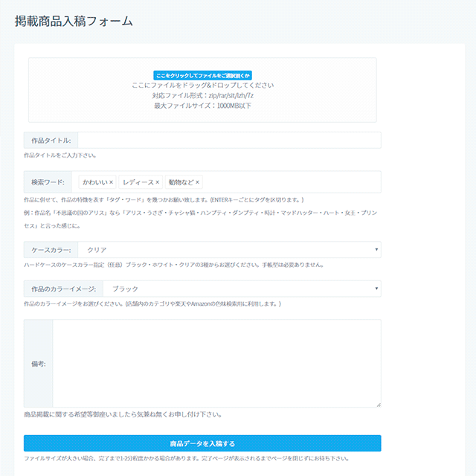
Task: Select the かわいい tag text
Action: point(94,182)
